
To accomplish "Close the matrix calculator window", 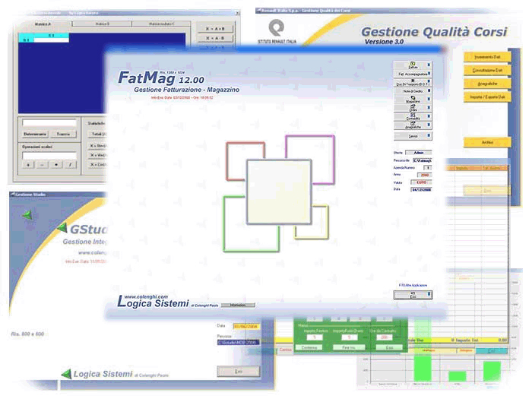I will pyautogui.click(x=237, y=13).
